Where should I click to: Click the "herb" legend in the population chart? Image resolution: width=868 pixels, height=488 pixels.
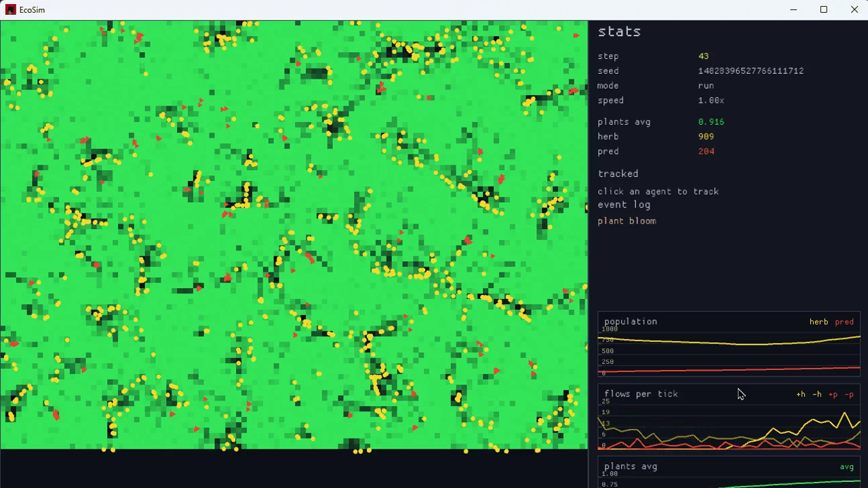coord(818,322)
